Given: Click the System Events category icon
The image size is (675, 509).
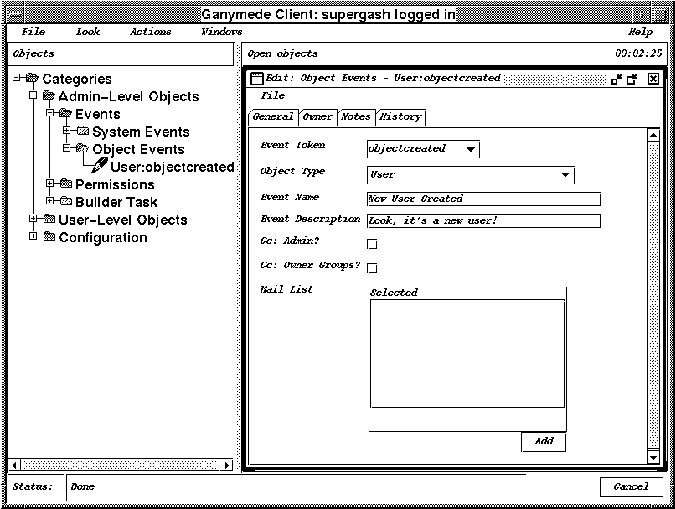Looking at the screenshot, I should click(x=83, y=132).
